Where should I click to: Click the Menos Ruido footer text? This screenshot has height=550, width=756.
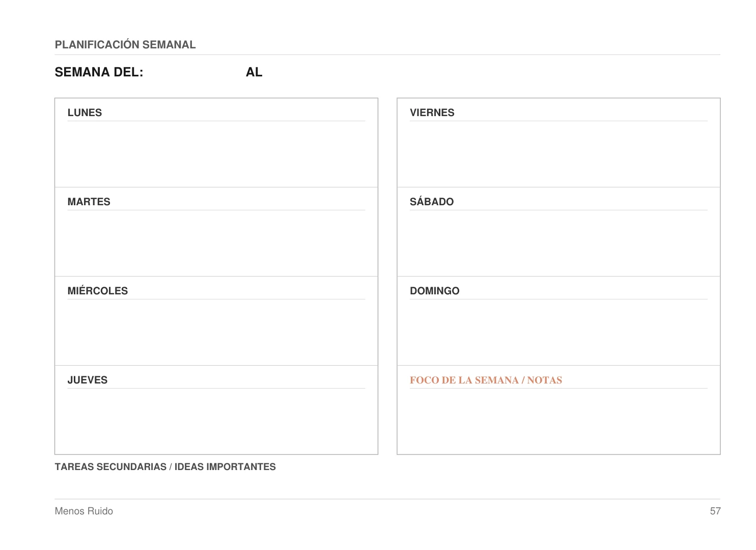pos(84,511)
